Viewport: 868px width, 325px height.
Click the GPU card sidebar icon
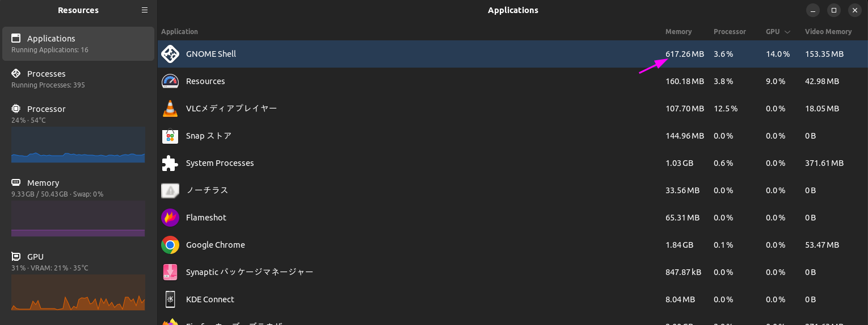(x=16, y=257)
